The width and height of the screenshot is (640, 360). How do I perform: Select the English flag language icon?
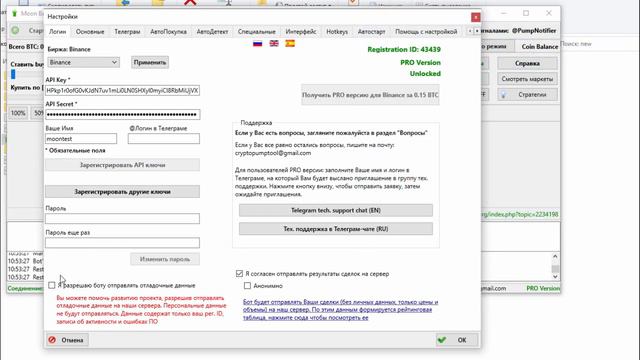(x=274, y=43)
